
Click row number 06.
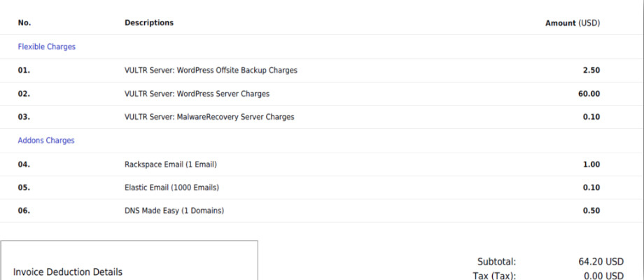(x=24, y=211)
